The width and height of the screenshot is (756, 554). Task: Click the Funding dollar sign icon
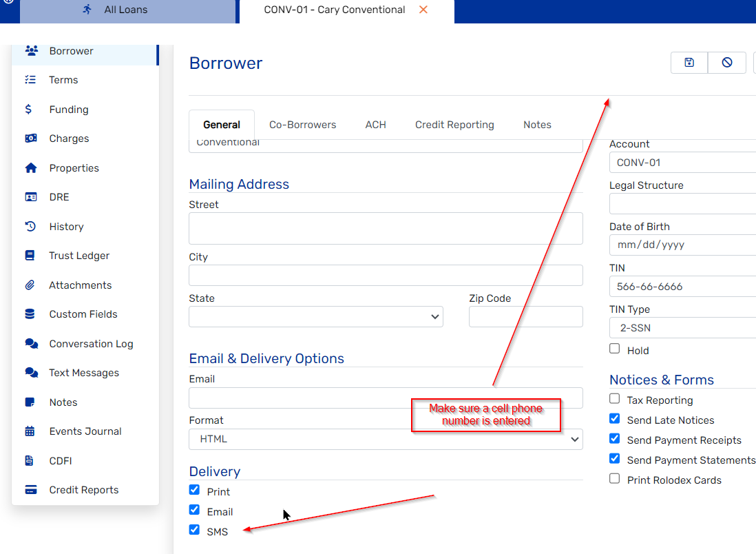tap(28, 109)
